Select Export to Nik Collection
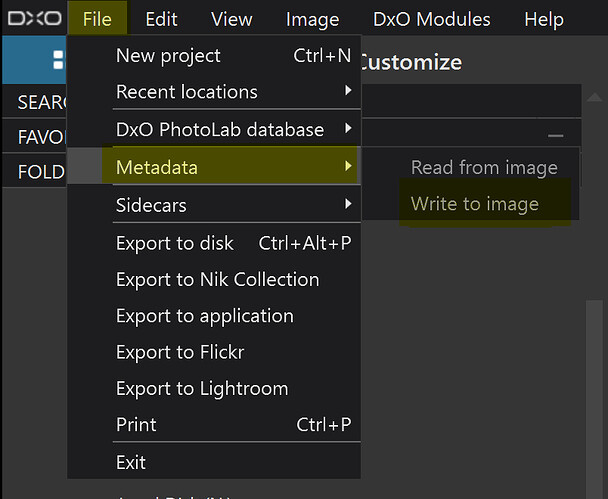608x499 pixels. 217,280
